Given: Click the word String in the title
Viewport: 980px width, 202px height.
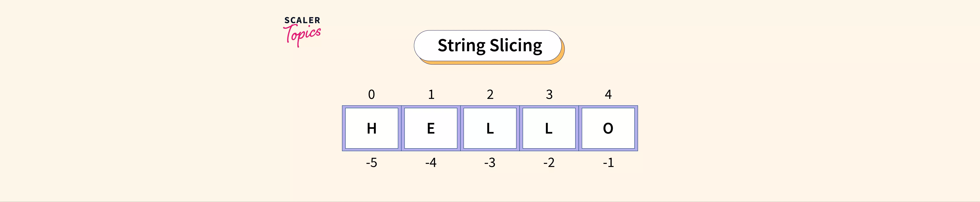Looking at the screenshot, I should pos(461,46).
